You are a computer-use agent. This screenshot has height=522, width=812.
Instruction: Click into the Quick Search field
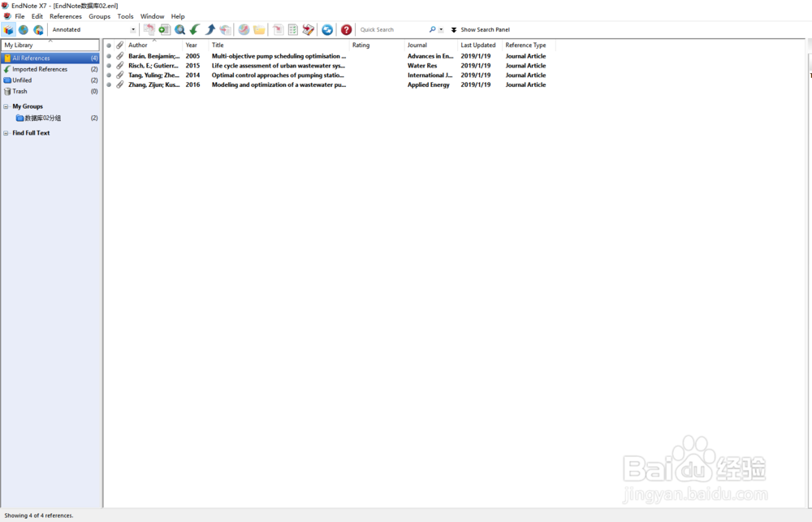[392, 30]
